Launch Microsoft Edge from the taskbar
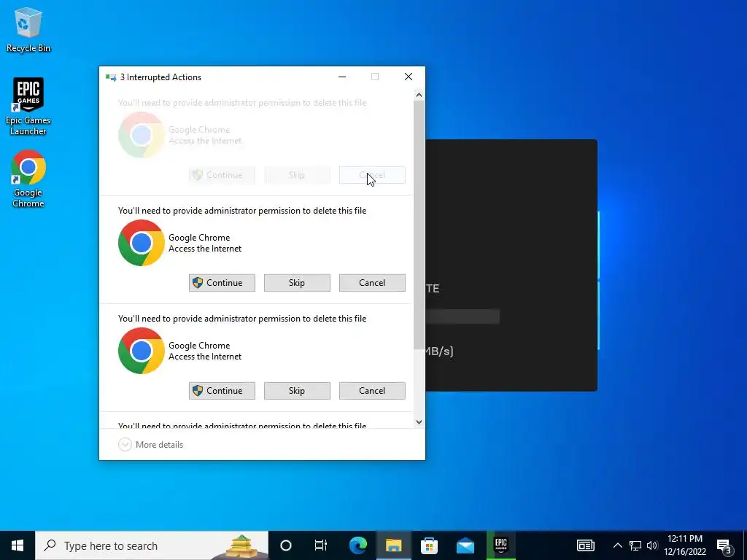This screenshot has width=747, height=560. click(357, 545)
